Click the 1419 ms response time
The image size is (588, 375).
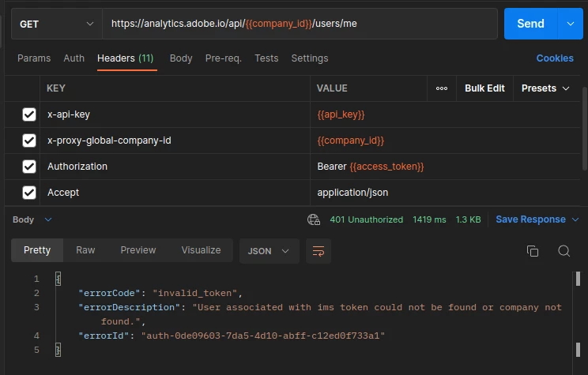[429, 219]
